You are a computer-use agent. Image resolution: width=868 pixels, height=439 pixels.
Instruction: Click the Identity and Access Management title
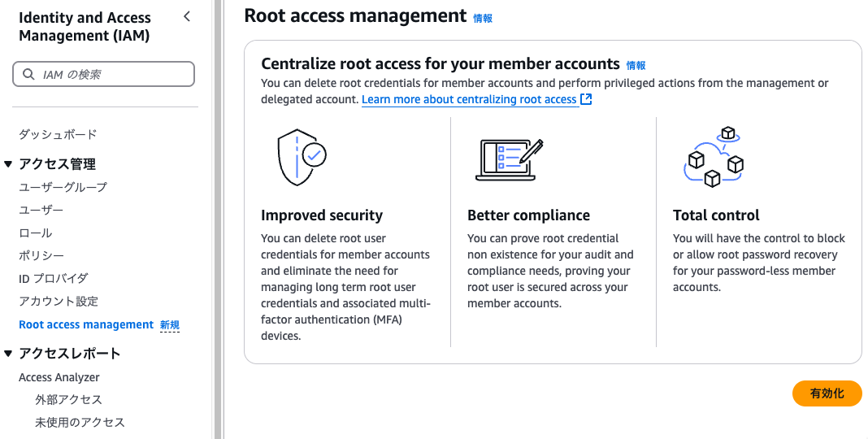point(85,27)
